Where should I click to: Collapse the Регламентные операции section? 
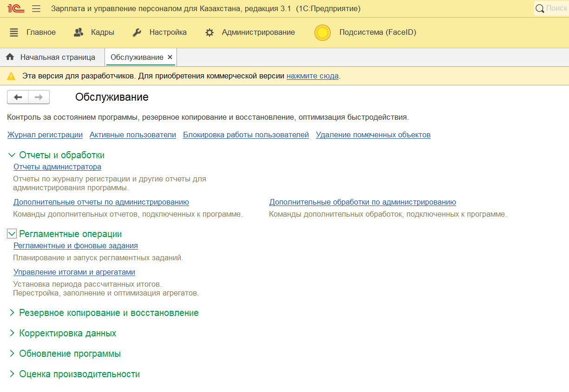pyautogui.click(x=12, y=234)
